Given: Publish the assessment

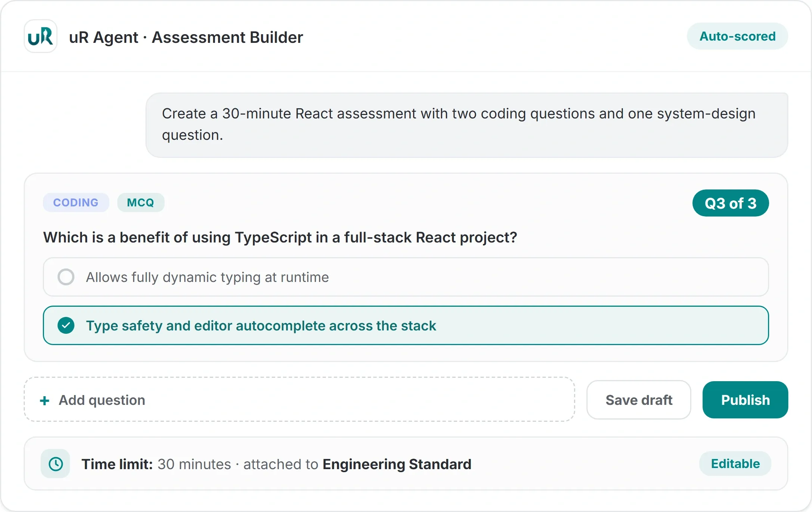Looking at the screenshot, I should (x=745, y=400).
